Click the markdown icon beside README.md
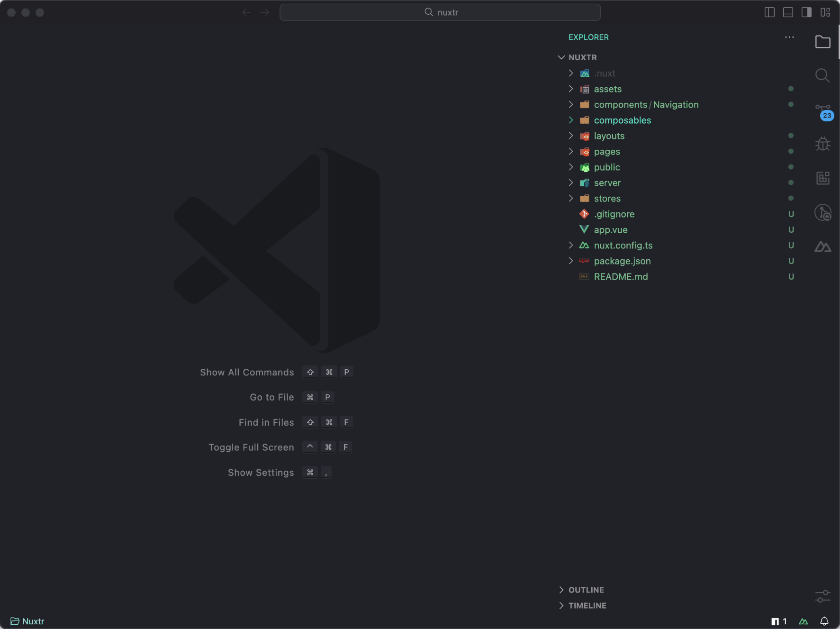 click(584, 276)
